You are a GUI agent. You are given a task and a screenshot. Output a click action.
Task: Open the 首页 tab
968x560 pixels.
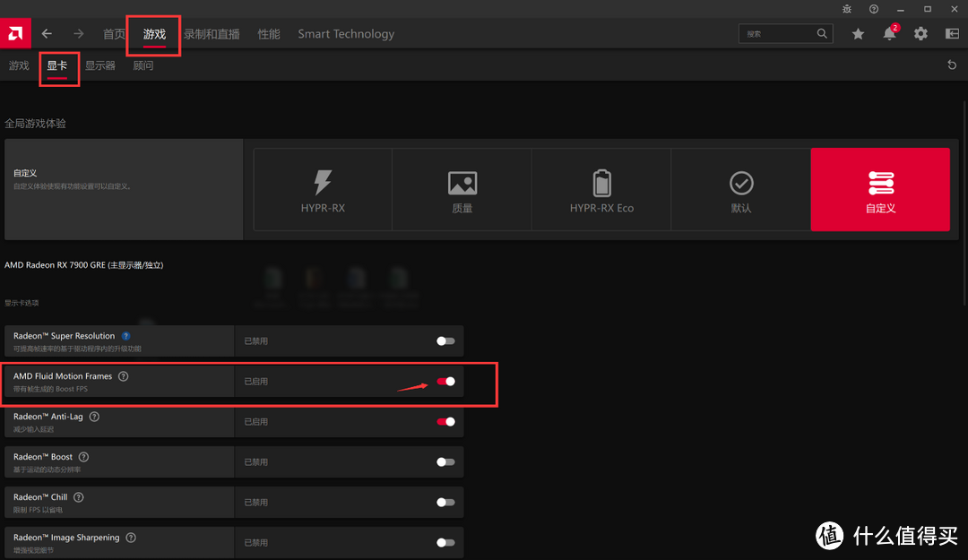[114, 34]
